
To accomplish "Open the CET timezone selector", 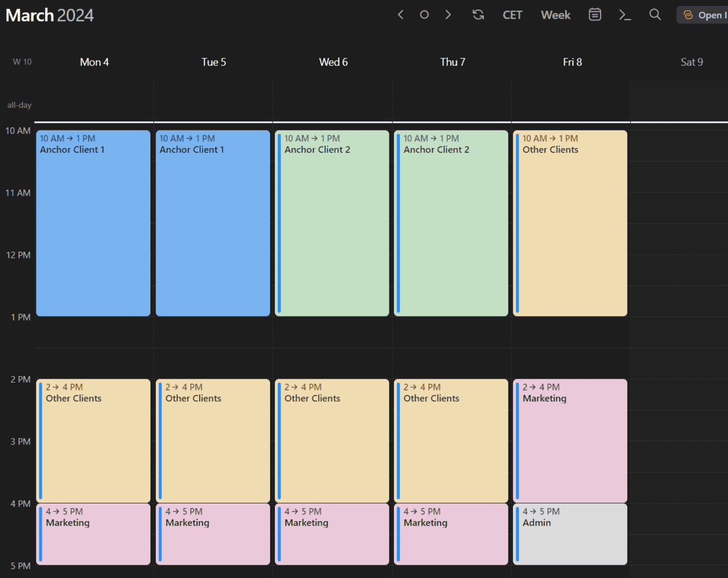I will click(513, 15).
